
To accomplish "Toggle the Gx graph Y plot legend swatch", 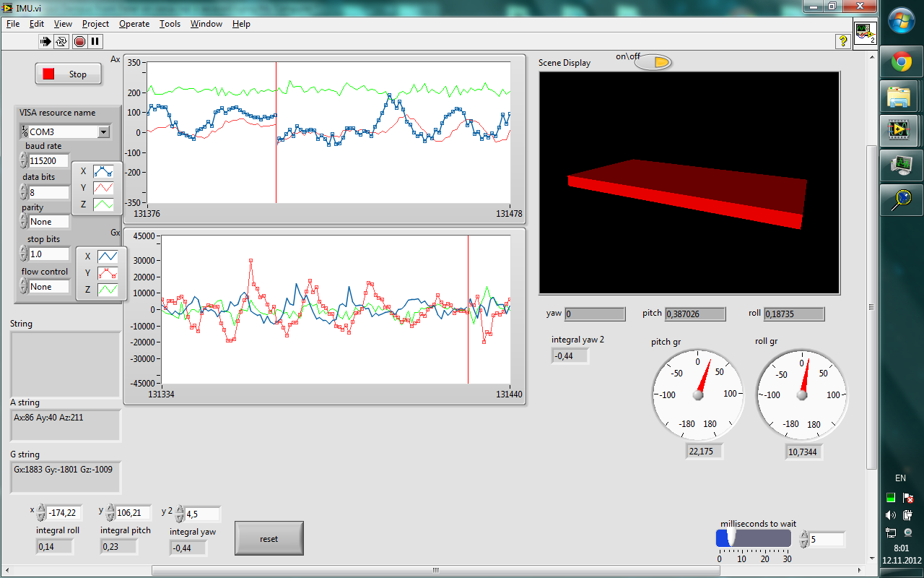I will point(108,273).
